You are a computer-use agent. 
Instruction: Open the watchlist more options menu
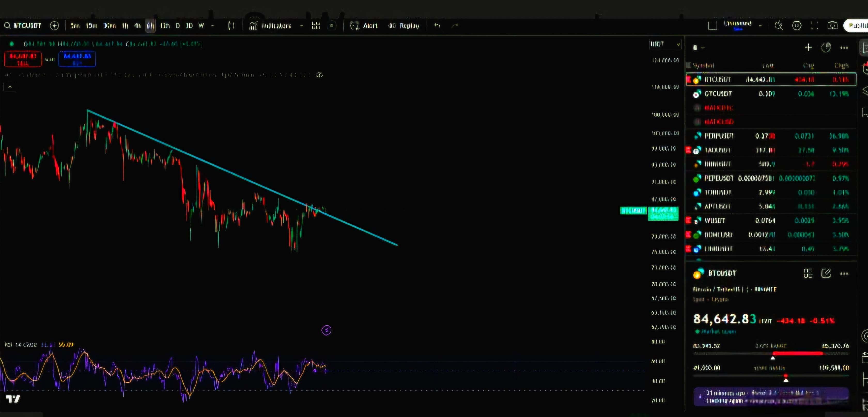(844, 47)
